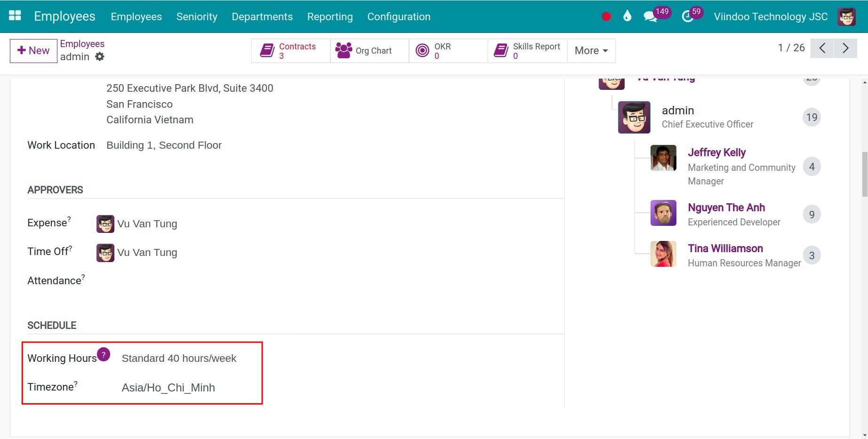Click Nguyen The Anh's subordinate count 9
Screen dimensions: 868x439
coord(812,215)
